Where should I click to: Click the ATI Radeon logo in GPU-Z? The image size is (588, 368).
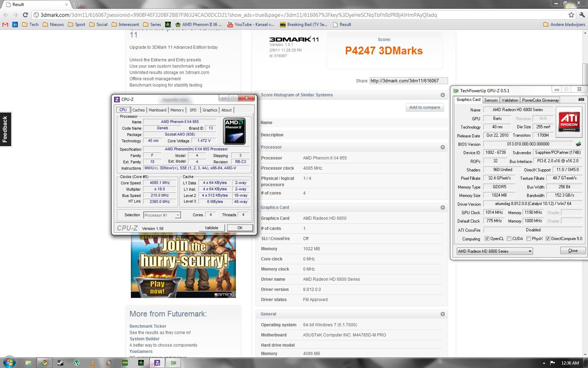pyautogui.click(x=569, y=121)
